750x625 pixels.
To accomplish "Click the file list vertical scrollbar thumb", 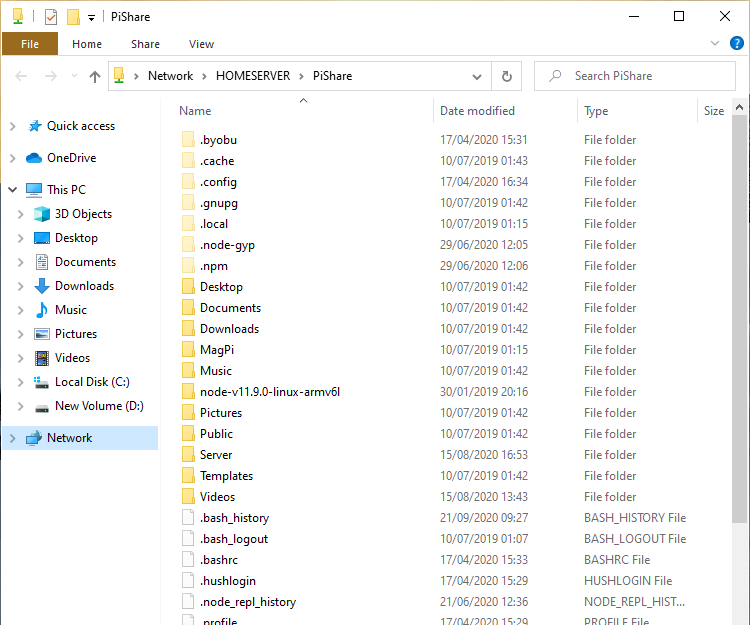I will [x=739, y=320].
